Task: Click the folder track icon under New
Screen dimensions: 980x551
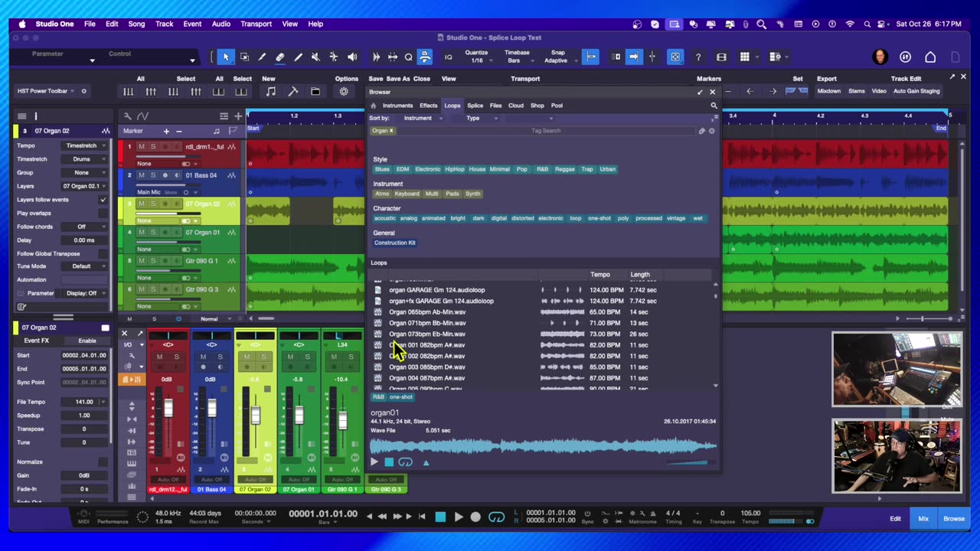Action: tap(315, 91)
